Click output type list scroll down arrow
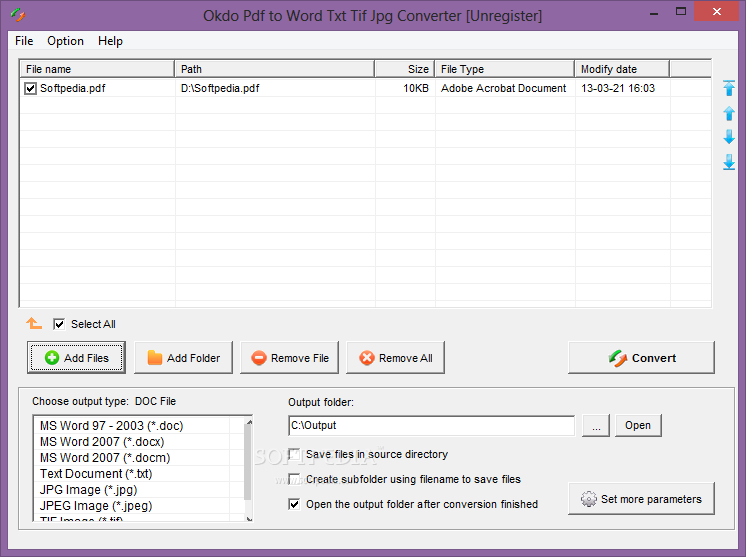 [249, 518]
